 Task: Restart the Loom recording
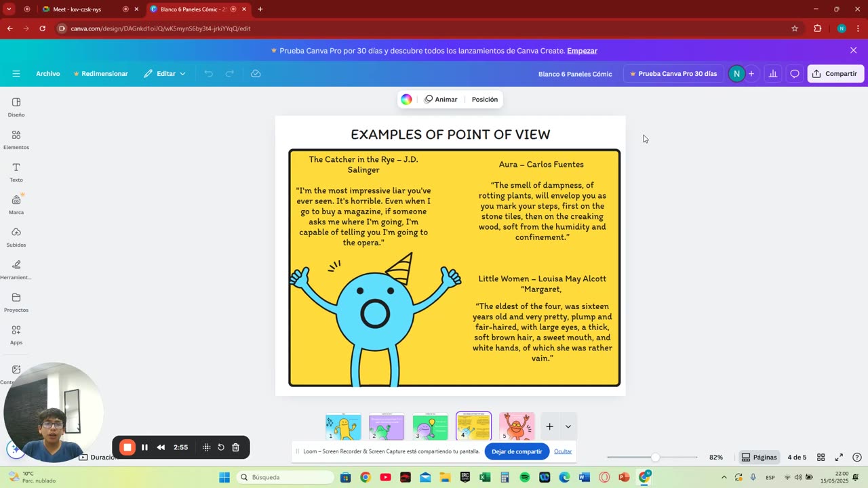pyautogui.click(x=221, y=447)
